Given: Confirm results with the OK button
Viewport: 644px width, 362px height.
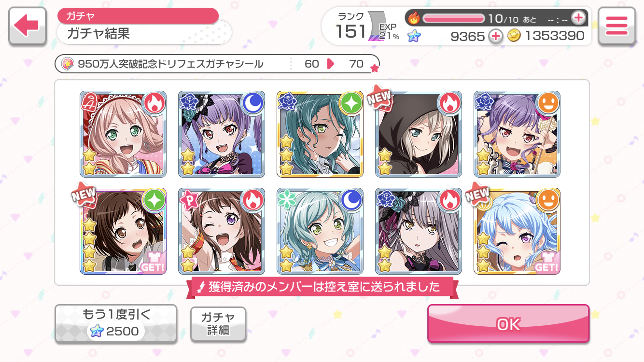Looking at the screenshot, I should pyautogui.click(x=508, y=324).
